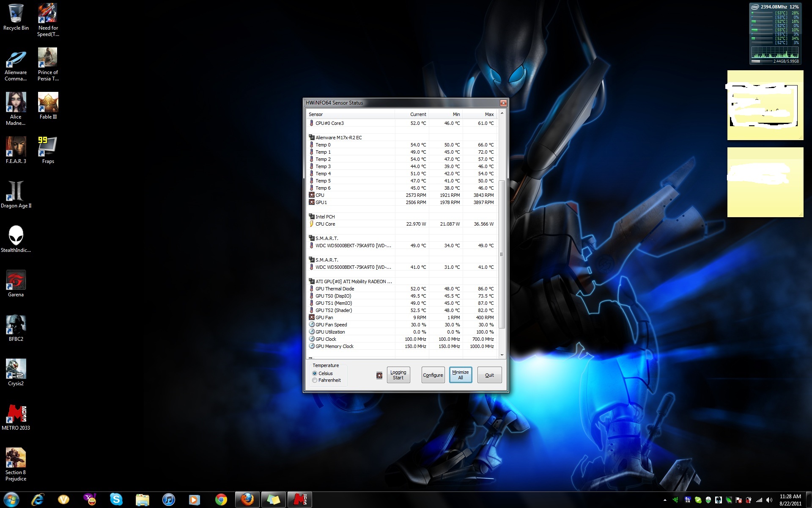This screenshot has height=508, width=812.
Task: Click the Skype taskbar icon
Action: (116, 500)
